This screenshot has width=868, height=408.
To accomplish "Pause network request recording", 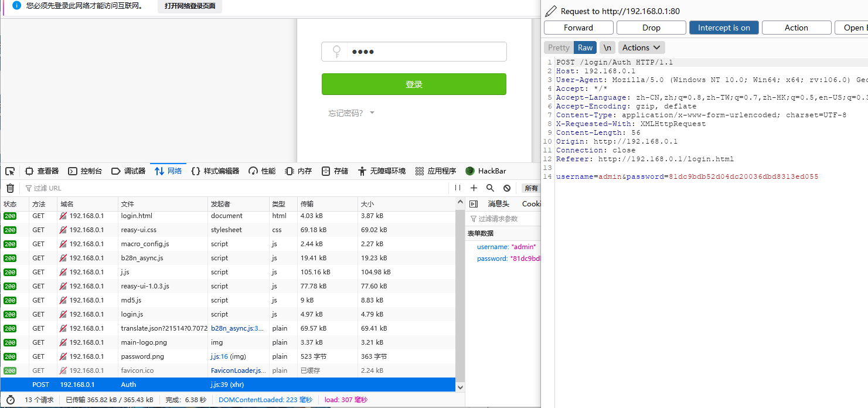I will tap(458, 188).
